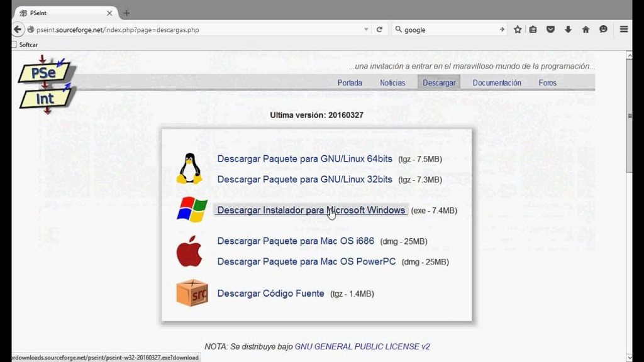Image resolution: width=644 pixels, height=362 pixels.
Task: Open the Downloads icon in Firefox toolbar
Action: tap(569, 29)
